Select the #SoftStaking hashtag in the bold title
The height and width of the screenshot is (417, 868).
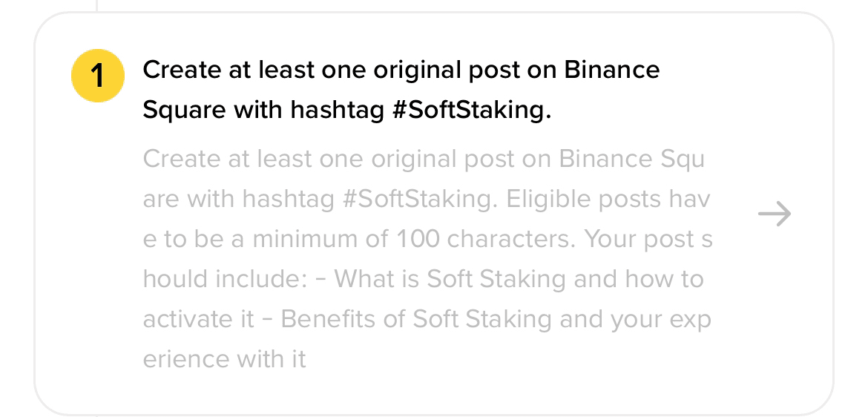[x=471, y=111]
